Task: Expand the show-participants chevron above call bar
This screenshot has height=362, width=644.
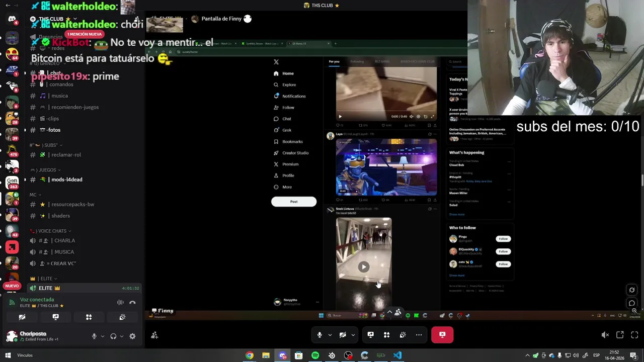Action: click(x=389, y=312)
